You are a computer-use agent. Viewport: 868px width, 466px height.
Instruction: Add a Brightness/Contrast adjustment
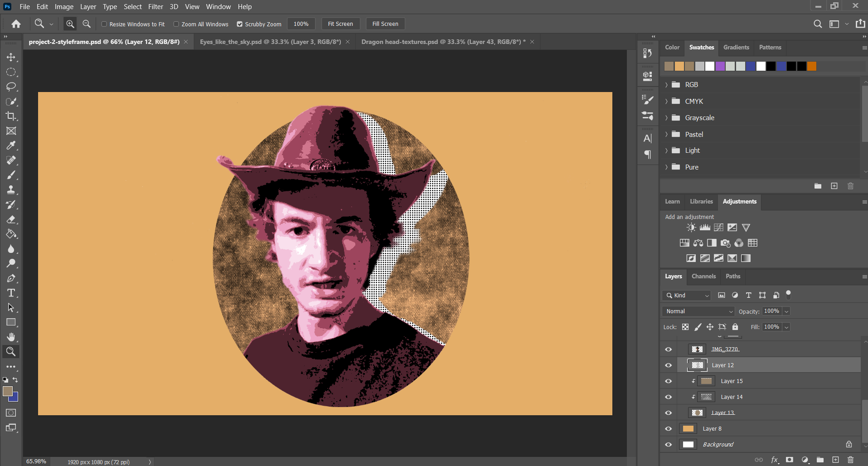(x=691, y=228)
